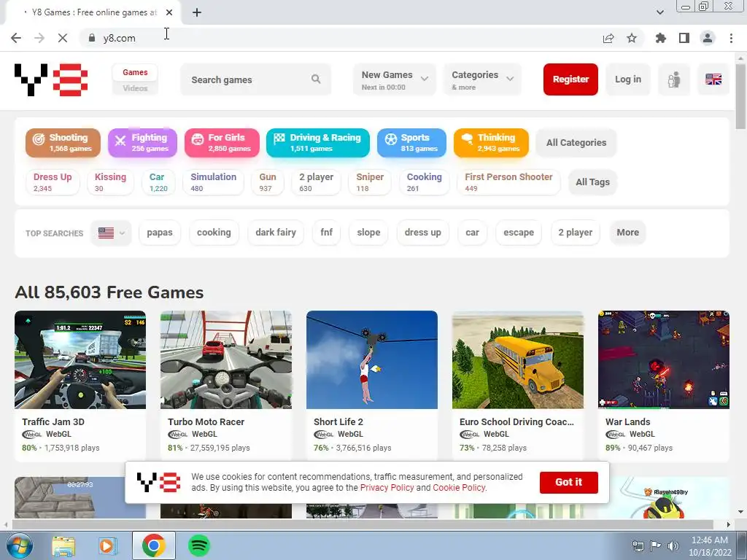Click the Y8 logo in the header

(x=51, y=79)
